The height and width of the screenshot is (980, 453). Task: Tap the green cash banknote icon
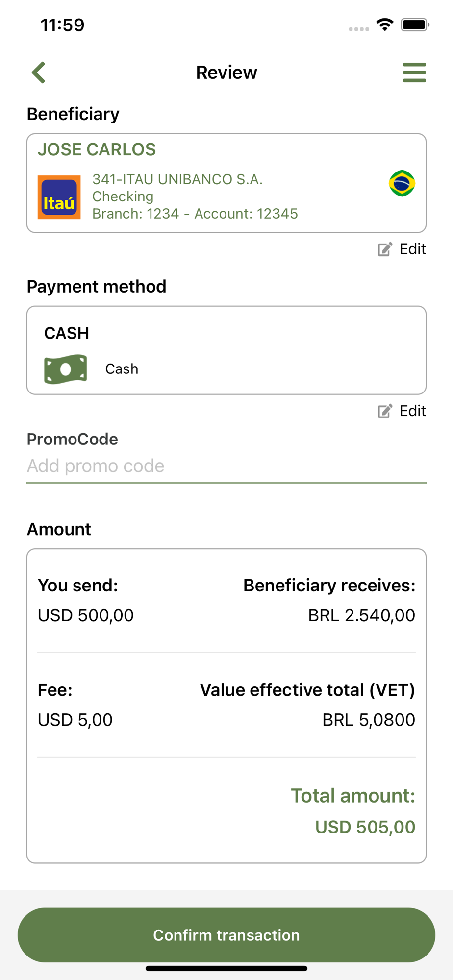click(66, 369)
